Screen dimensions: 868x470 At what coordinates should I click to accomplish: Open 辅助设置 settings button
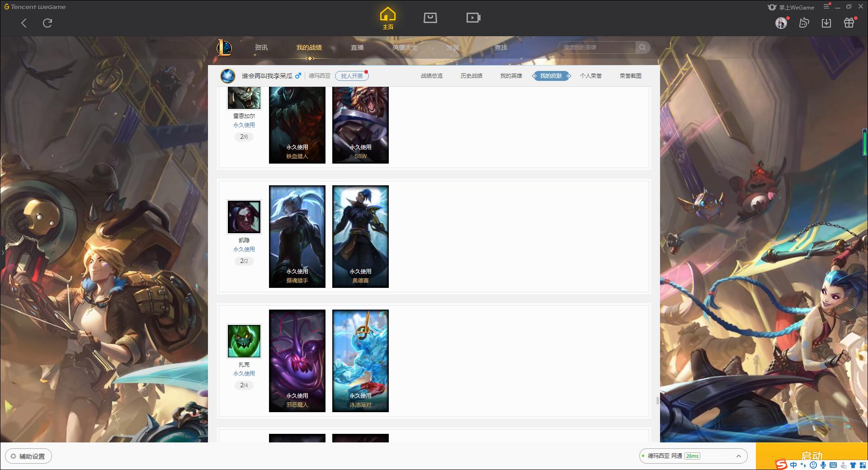pos(28,456)
